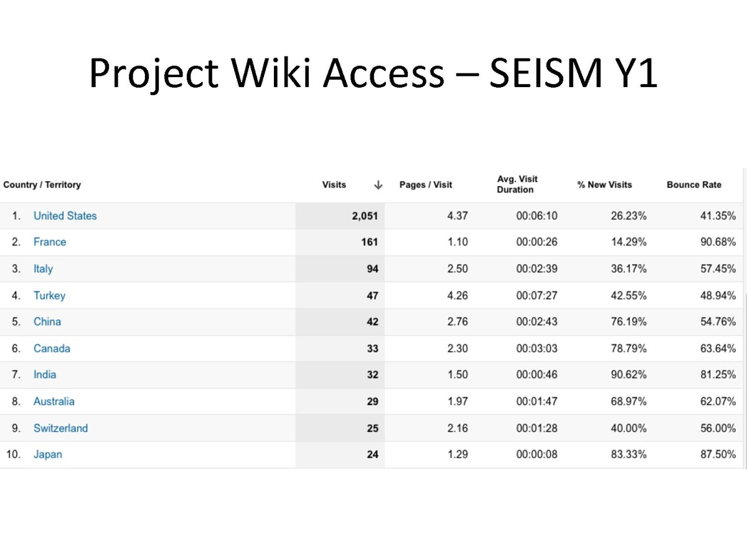Open the Turkey country link
This screenshot has height=560, width=747.
pos(49,296)
